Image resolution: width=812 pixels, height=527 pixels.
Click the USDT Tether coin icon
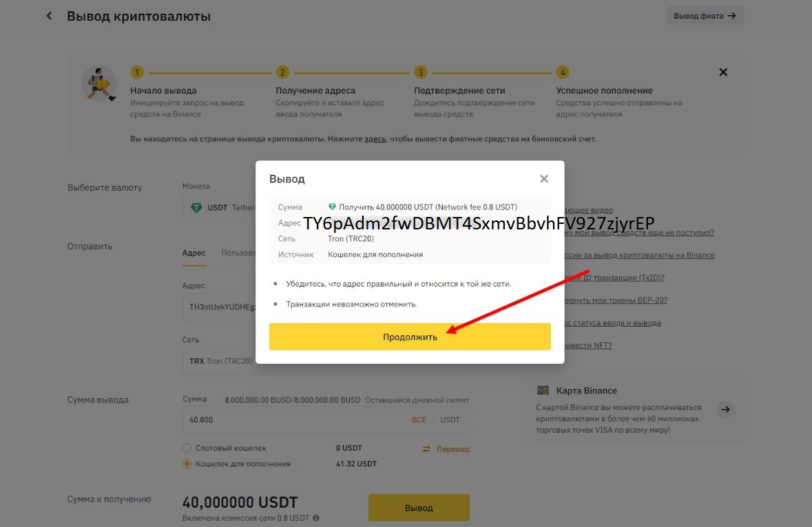tap(197, 208)
